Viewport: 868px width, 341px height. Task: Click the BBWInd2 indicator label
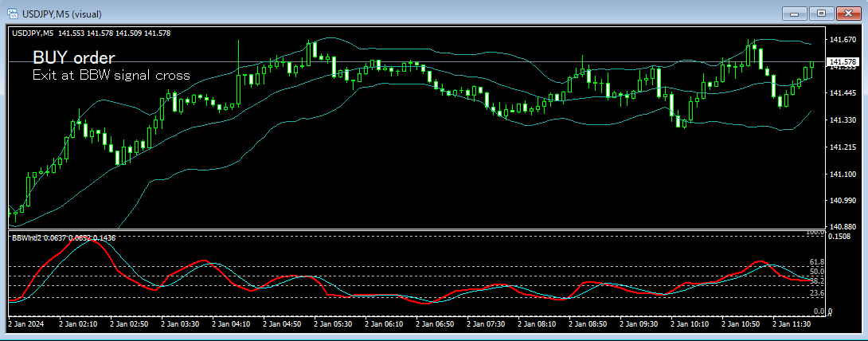[x=64, y=237]
